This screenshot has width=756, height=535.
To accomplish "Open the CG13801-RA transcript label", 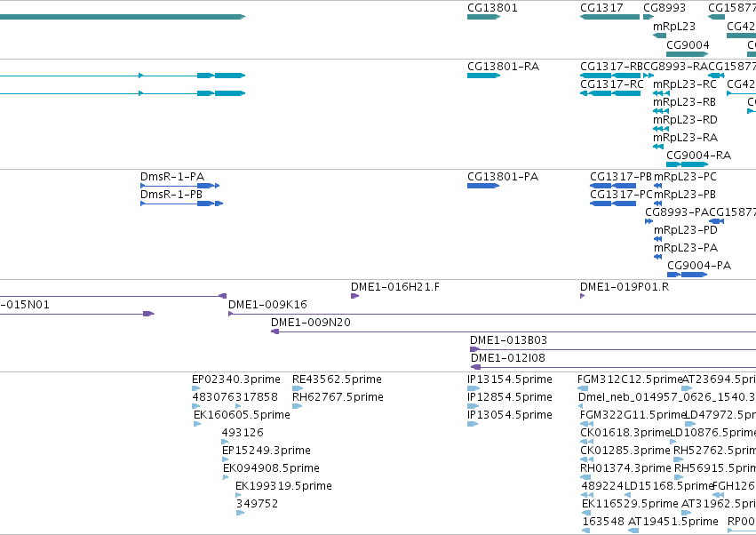I will coord(504,67).
